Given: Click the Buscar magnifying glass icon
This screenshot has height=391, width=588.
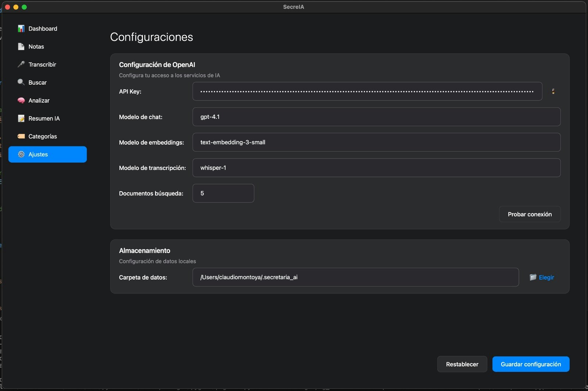Looking at the screenshot, I should pos(21,82).
